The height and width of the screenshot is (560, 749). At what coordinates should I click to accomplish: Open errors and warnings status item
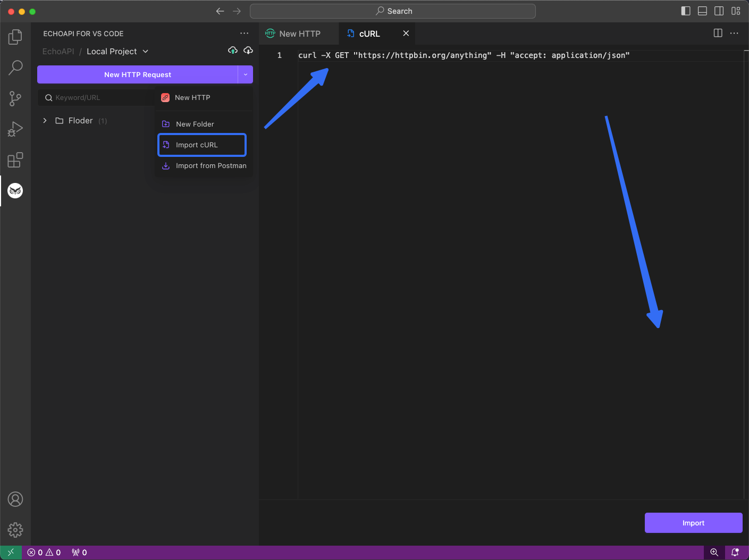point(44,553)
